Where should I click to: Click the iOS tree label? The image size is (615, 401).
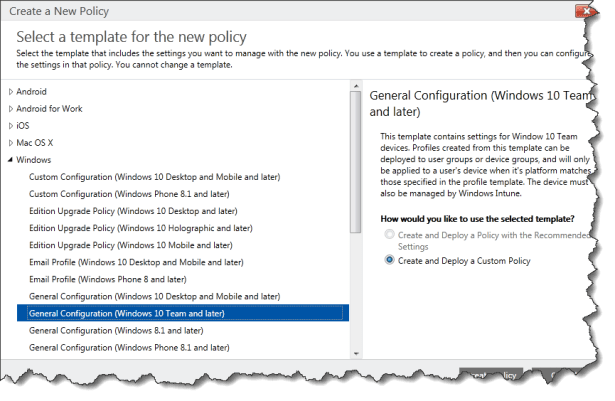(x=23, y=126)
